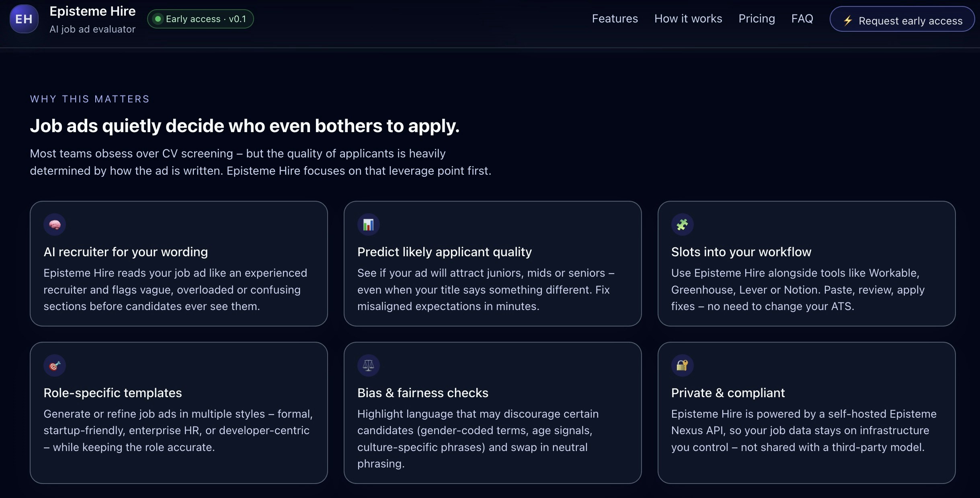Click the green status dot in badge
Screen dimensions: 980x498
click(158, 19)
